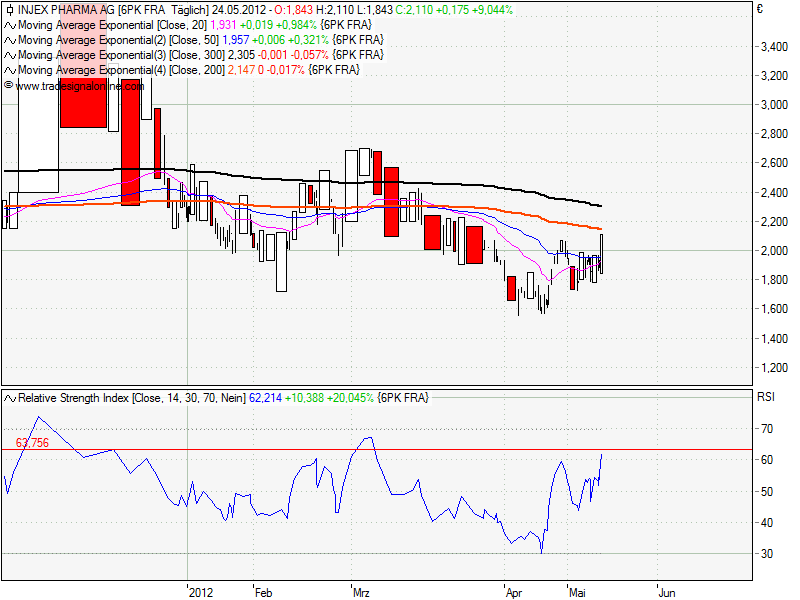Click the Täglich interval label in title
The width and height of the screenshot is (800, 600).
pos(190,10)
